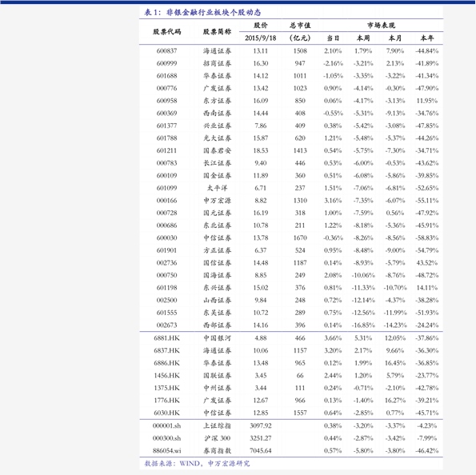Select the 上证综指 index row name
This screenshot has width=476, height=475.
point(217,425)
